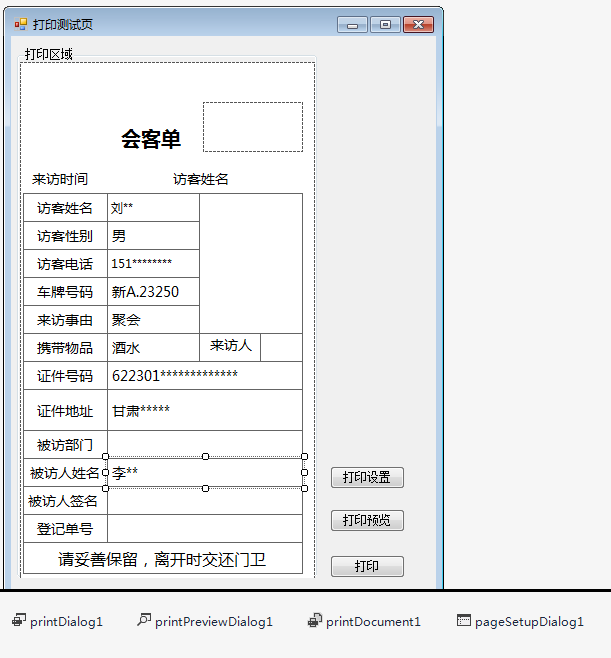Select the 酒水 items value

pos(126,348)
